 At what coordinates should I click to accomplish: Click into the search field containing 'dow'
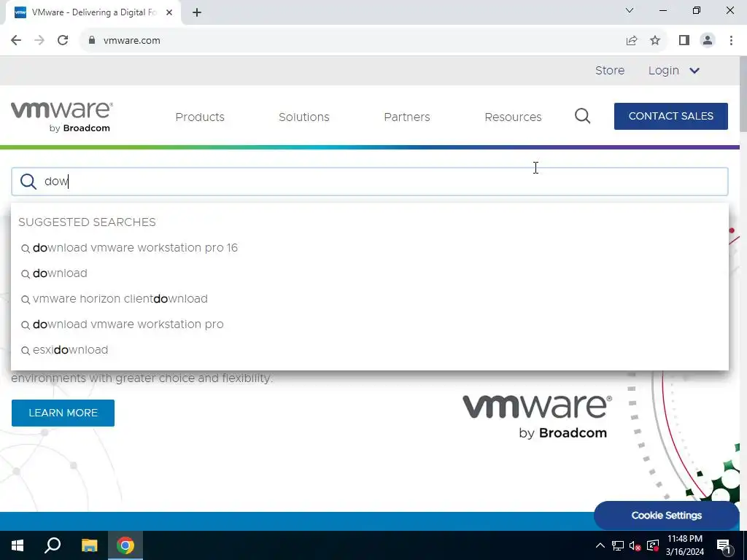click(x=370, y=182)
